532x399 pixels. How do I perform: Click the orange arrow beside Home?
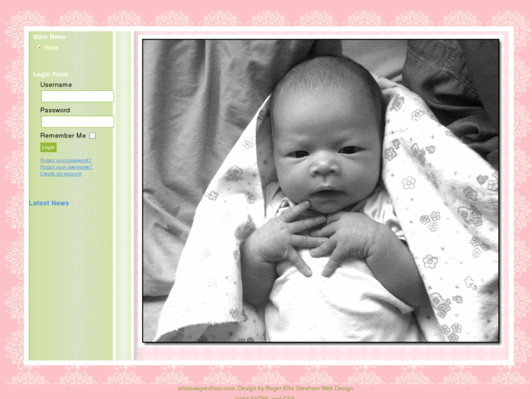pyautogui.click(x=40, y=48)
